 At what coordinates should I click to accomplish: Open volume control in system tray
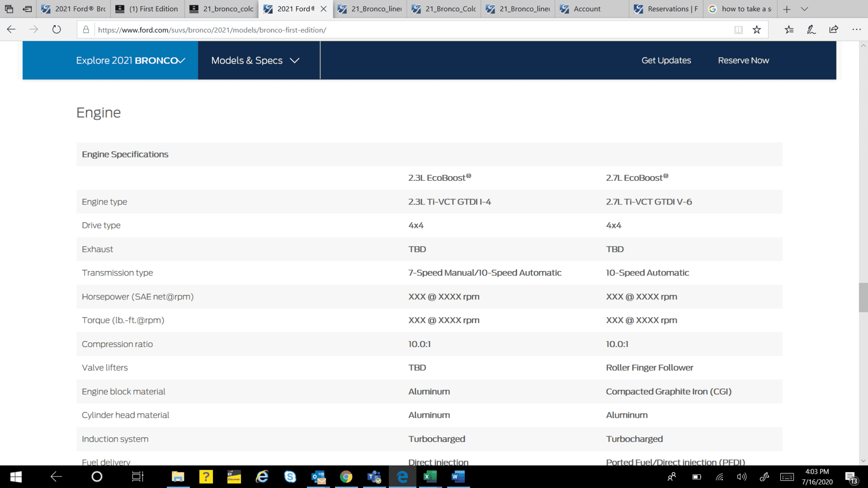tap(741, 477)
